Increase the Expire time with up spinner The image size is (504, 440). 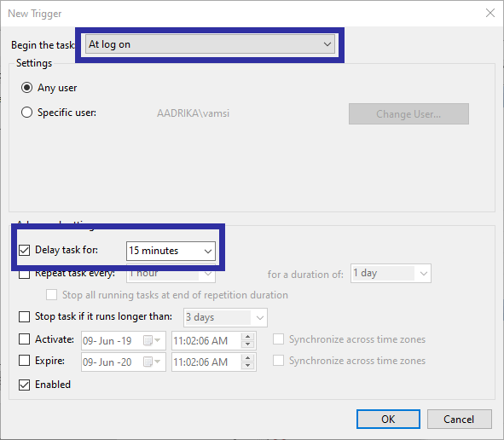[247, 358]
